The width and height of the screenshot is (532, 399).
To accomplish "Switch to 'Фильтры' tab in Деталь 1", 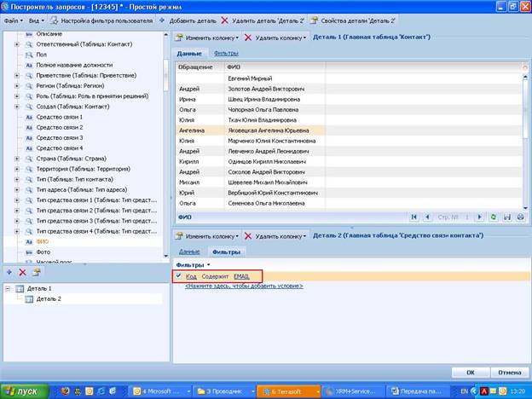I will click(226, 53).
